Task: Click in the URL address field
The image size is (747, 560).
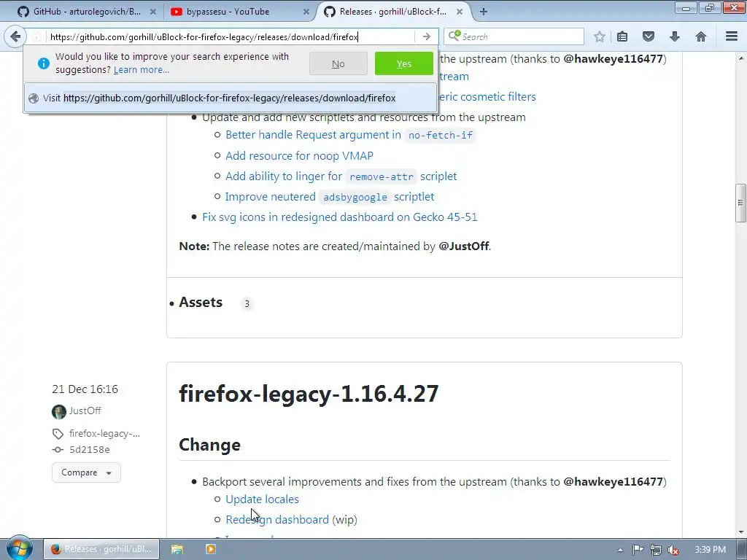Action: (x=231, y=36)
